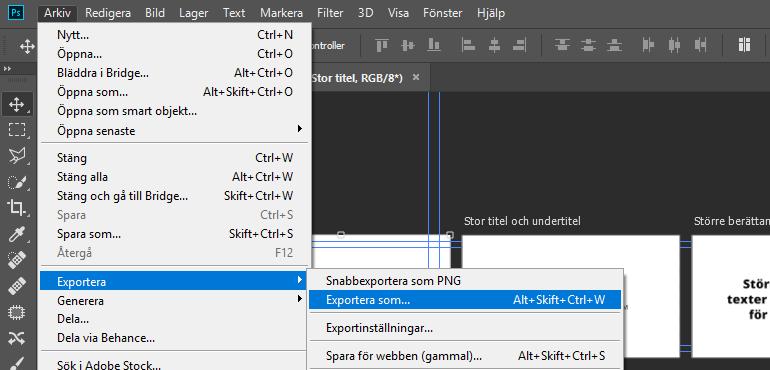Choose Snabbexportera som PNG
Viewport: 770px width, 370px height.
tap(465, 281)
